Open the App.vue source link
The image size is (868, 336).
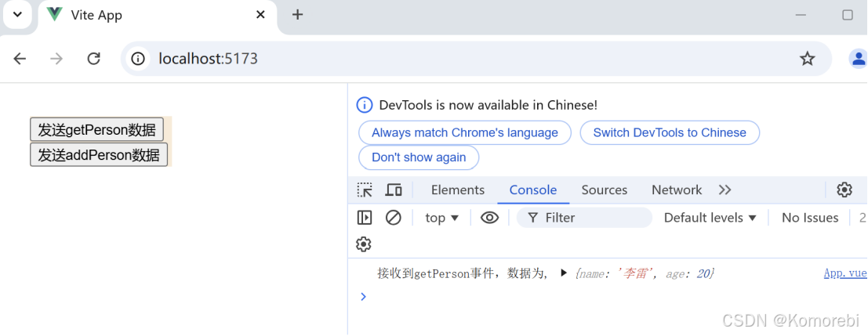coord(845,273)
